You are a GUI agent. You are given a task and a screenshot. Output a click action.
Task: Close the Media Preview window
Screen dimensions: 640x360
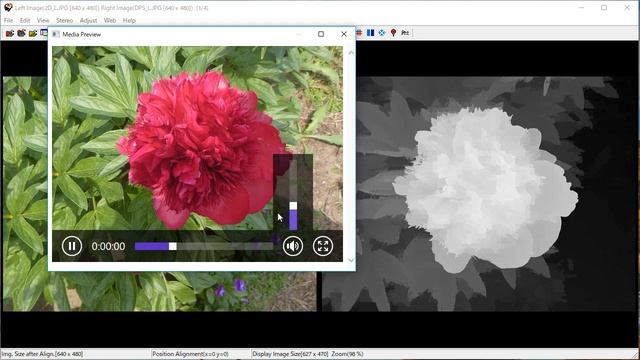[x=344, y=34]
